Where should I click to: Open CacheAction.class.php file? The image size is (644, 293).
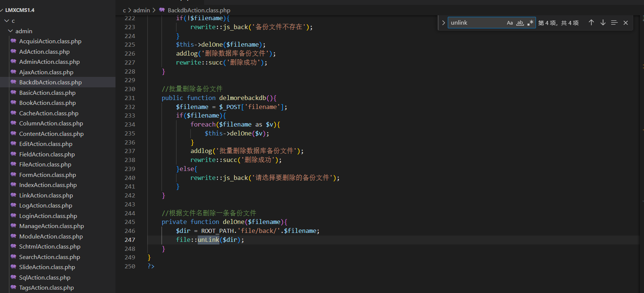tap(49, 113)
